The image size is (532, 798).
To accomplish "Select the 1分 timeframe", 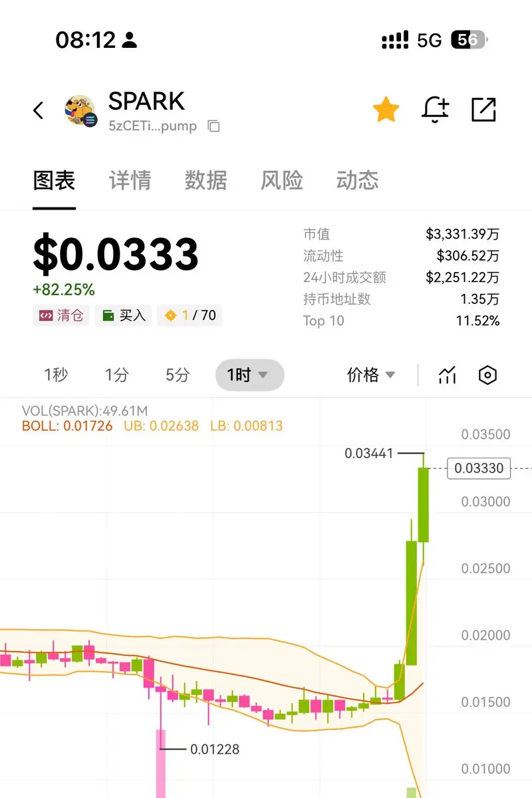I will [116, 375].
